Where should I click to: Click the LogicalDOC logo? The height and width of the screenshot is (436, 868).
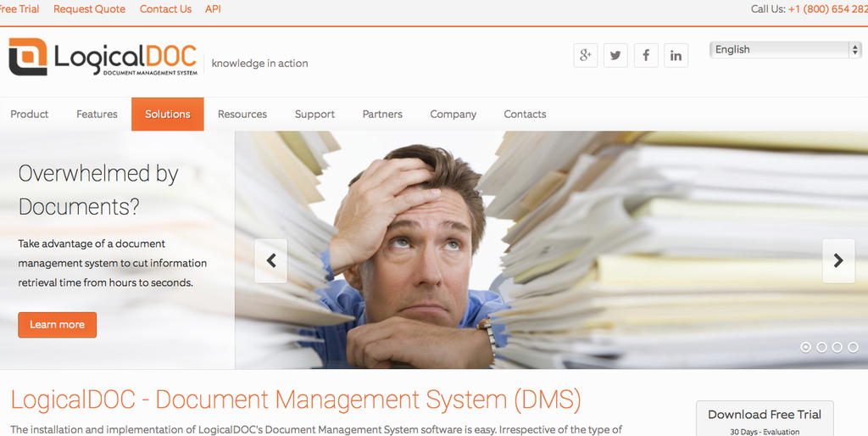point(103,58)
